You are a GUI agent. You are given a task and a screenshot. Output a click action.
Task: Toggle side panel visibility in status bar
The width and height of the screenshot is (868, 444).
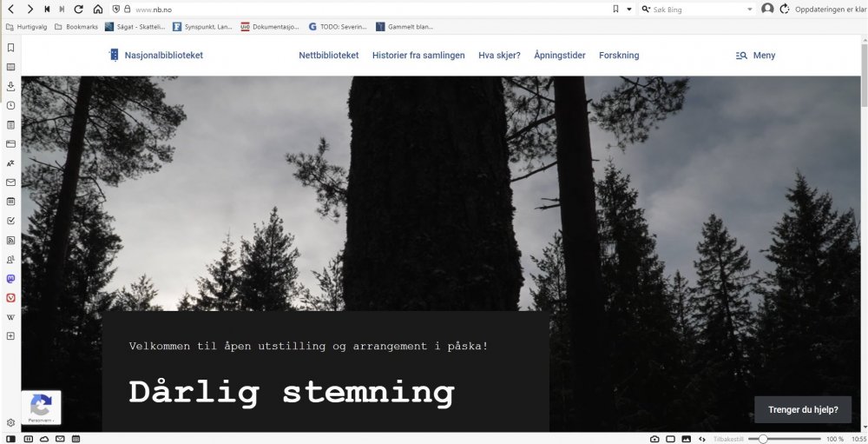10,439
